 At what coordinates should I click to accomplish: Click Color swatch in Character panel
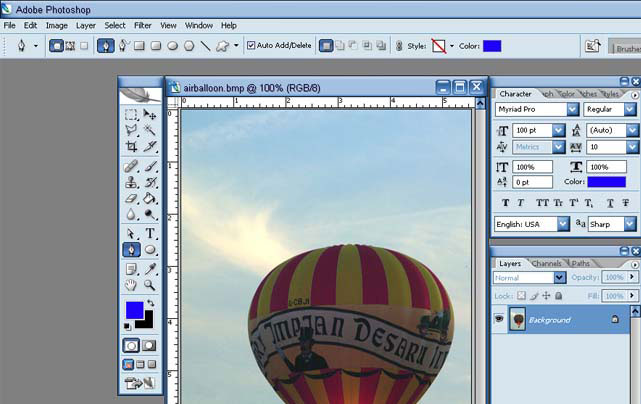coord(607,182)
